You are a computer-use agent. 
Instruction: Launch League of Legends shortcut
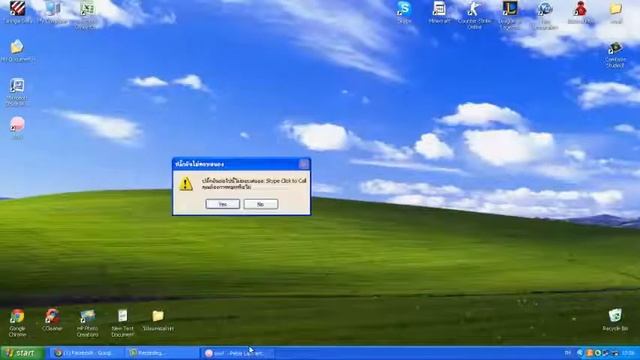pyautogui.click(x=510, y=15)
